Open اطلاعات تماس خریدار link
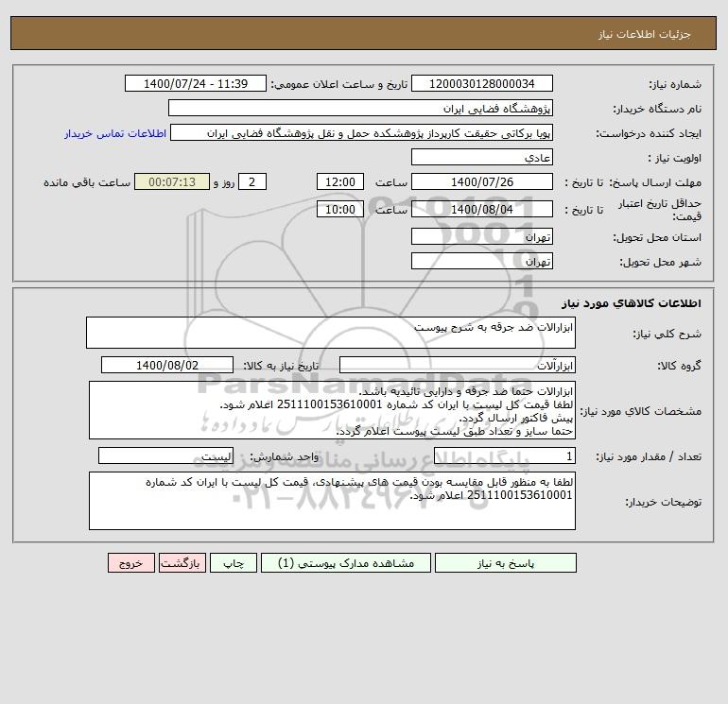This screenshot has width=728, height=704. click(115, 133)
